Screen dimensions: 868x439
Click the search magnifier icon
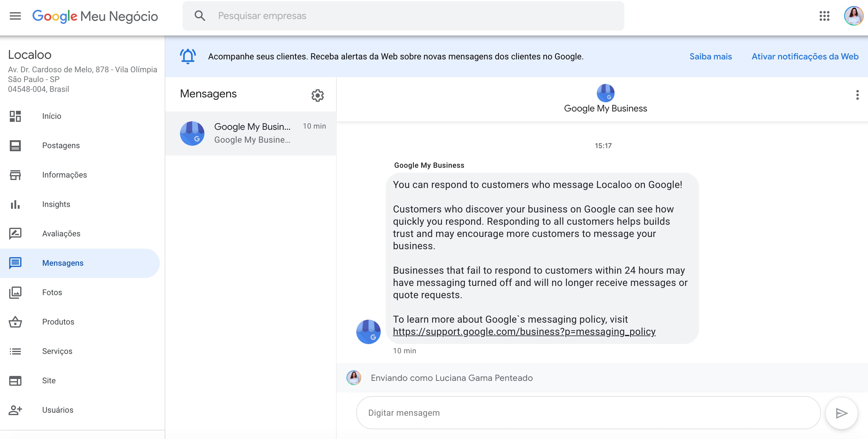(200, 16)
